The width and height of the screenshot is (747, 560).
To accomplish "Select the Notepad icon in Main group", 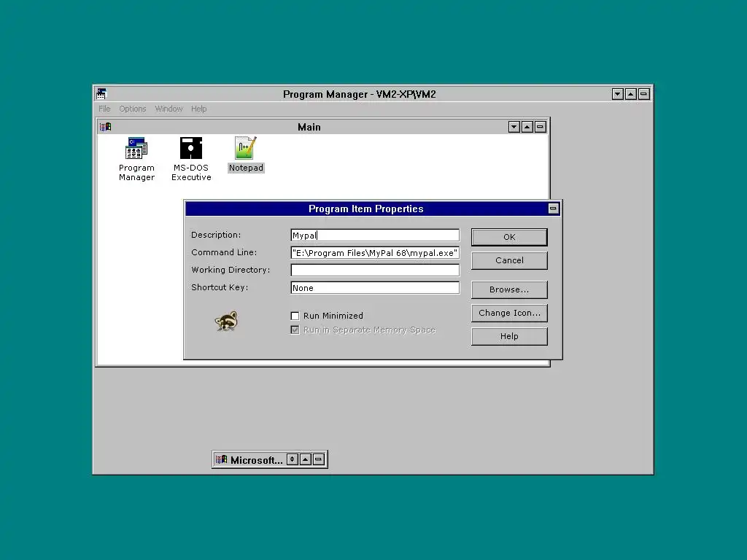I will [x=246, y=148].
